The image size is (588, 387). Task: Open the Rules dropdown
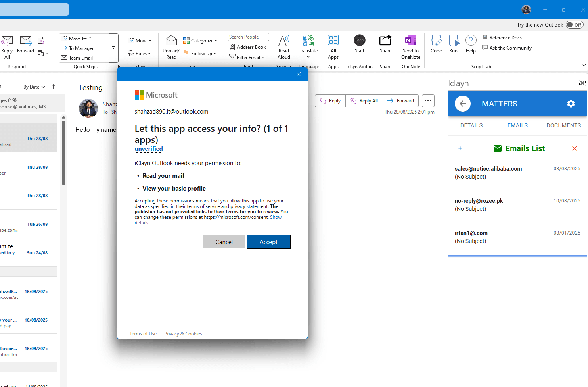(x=139, y=53)
